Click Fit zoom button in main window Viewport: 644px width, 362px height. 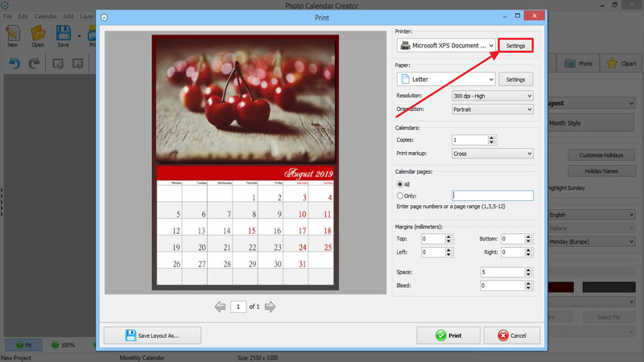[x=23, y=345]
